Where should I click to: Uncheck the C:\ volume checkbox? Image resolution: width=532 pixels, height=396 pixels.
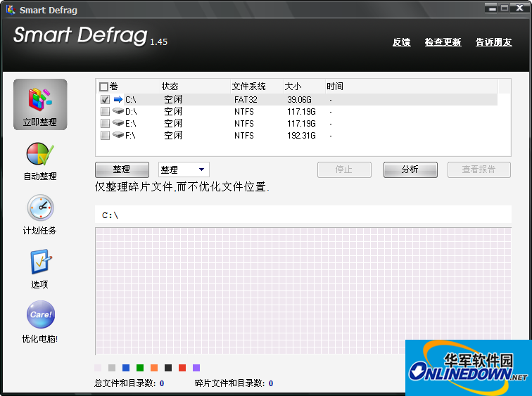(105, 100)
